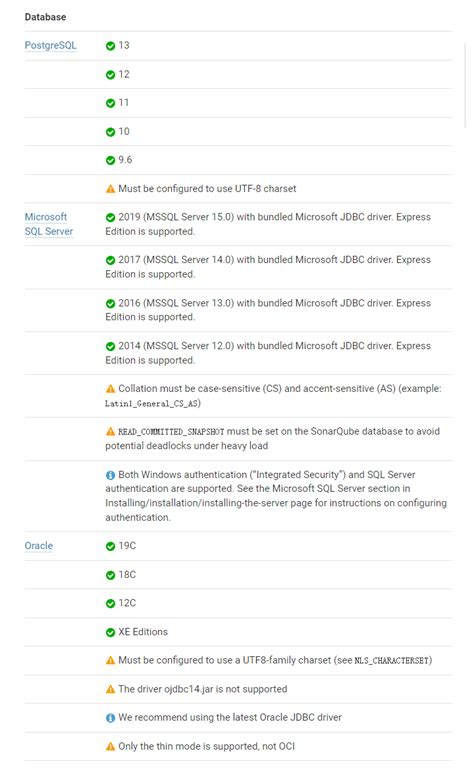Click the info icon beside latest Oracle JDBC driver
This screenshot has height=770, width=474.
coord(111,717)
